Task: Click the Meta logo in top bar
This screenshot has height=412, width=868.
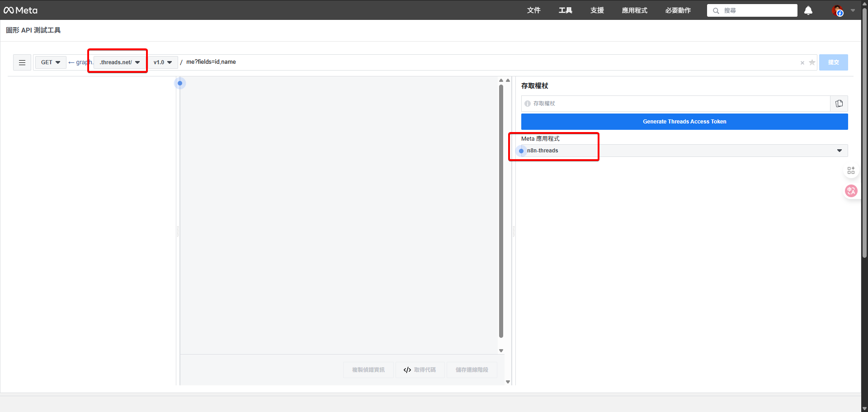Action: tap(20, 10)
